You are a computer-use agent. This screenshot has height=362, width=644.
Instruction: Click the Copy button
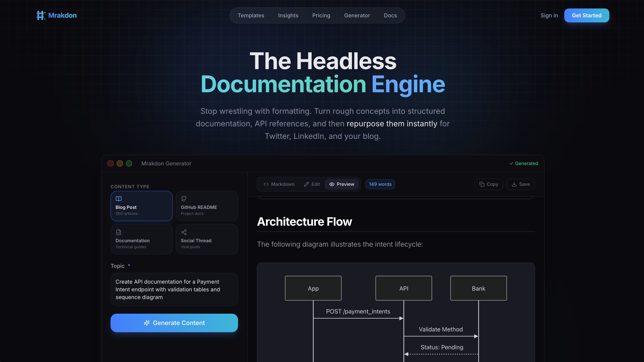tap(489, 184)
